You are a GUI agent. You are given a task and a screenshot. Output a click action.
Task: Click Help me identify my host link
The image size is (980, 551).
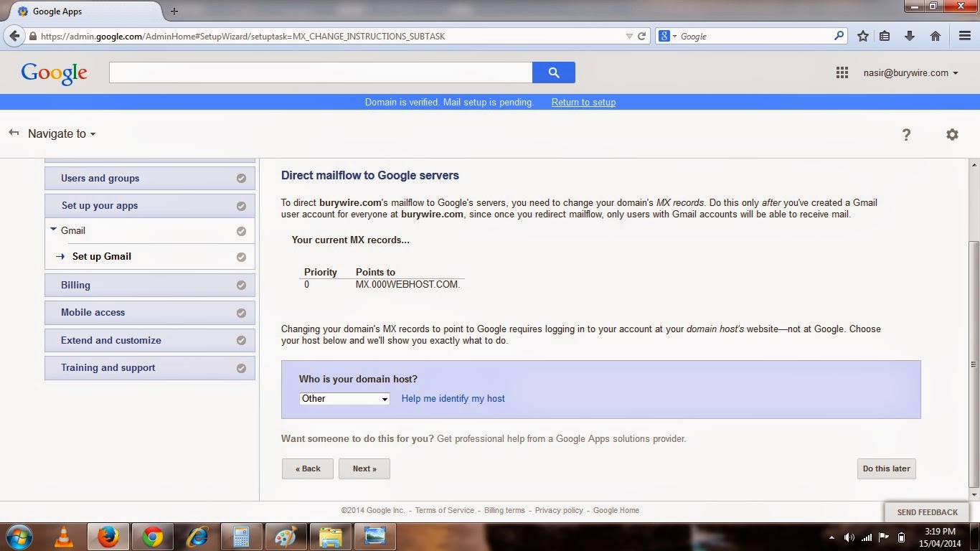pyautogui.click(x=453, y=399)
